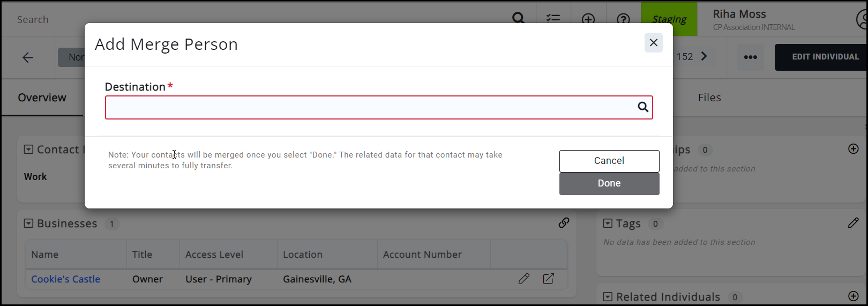
Task: Click the global search magnifier icon
Action: (x=518, y=19)
